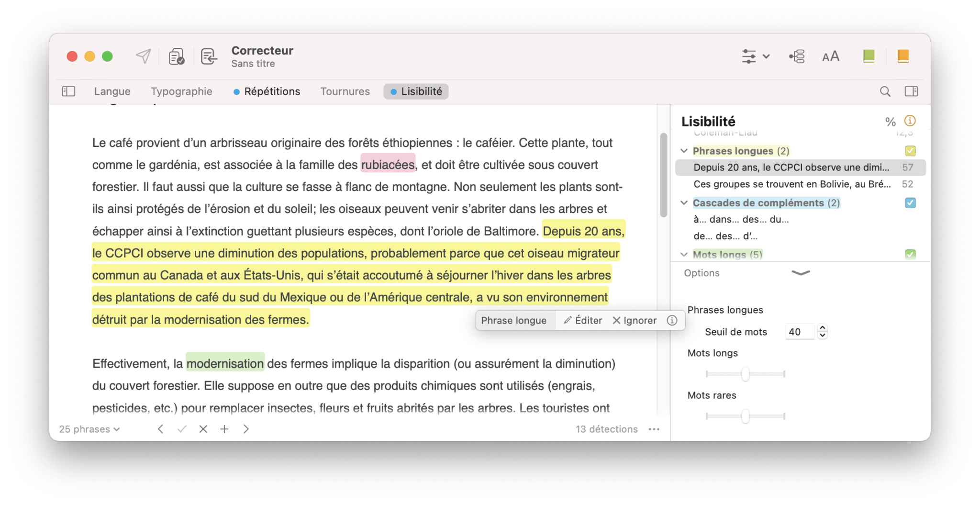Go to the previous detection arrow
The width and height of the screenshot is (980, 506).
point(161,429)
